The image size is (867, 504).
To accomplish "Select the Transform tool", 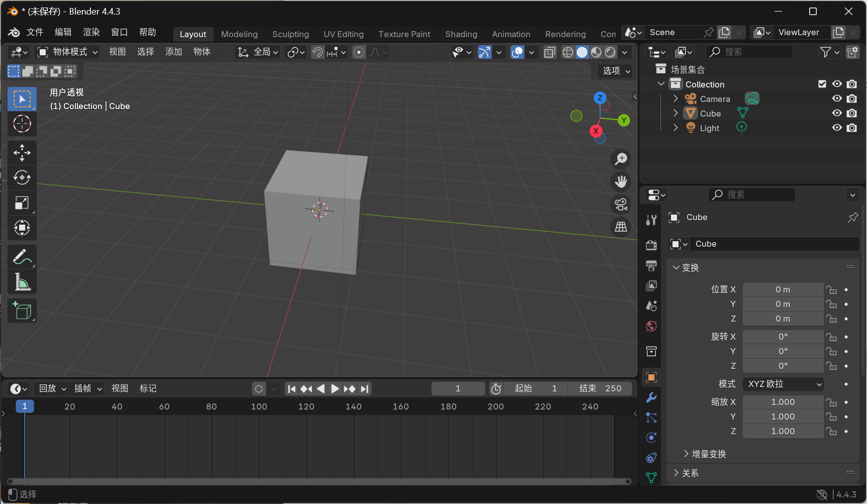I will (x=22, y=228).
